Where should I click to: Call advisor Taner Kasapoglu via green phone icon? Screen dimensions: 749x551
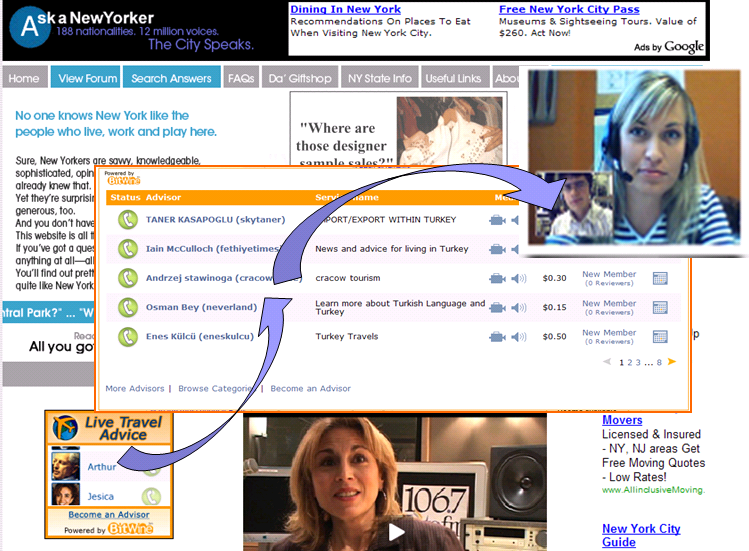[128, 220]
